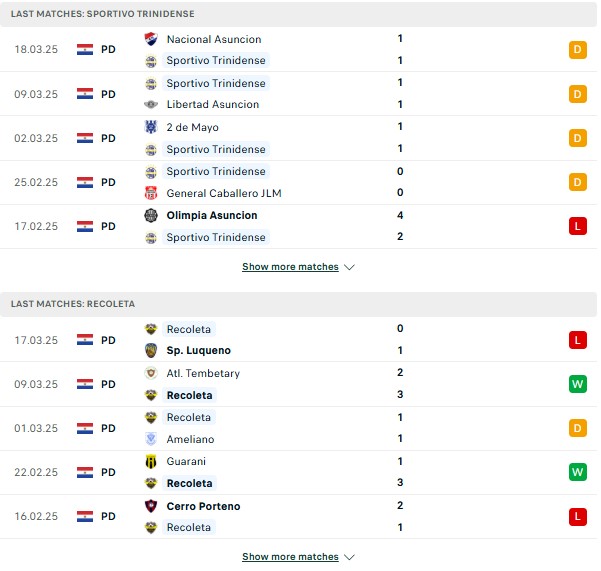Expand Show more matches under Sportivo Trinidense

[x=291, y=267]
